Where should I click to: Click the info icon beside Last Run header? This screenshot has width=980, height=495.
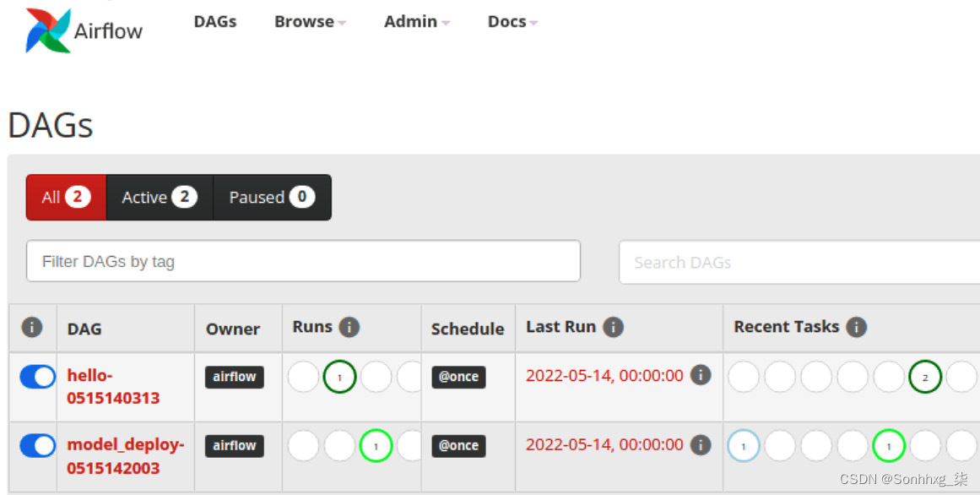click(x=613, y=327)
